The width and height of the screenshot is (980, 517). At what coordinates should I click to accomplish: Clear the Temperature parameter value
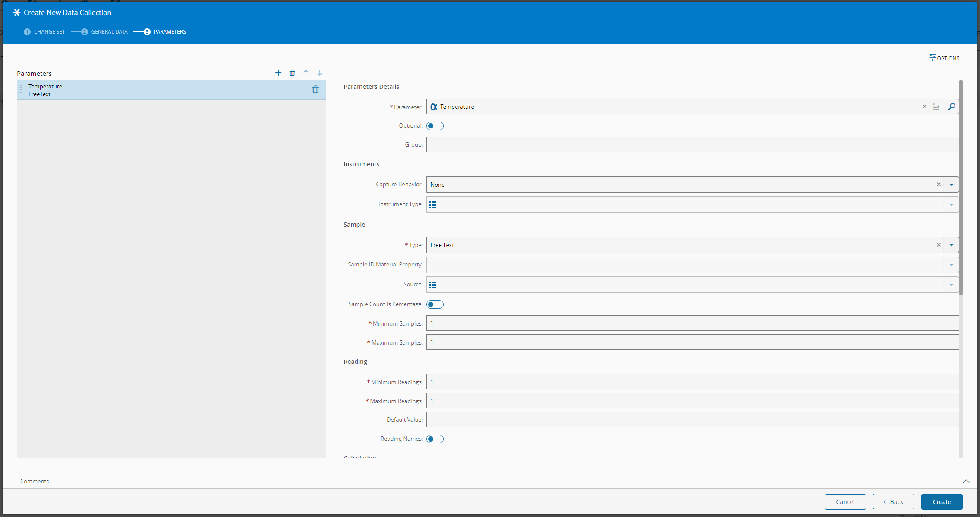[x=924, y=107]
